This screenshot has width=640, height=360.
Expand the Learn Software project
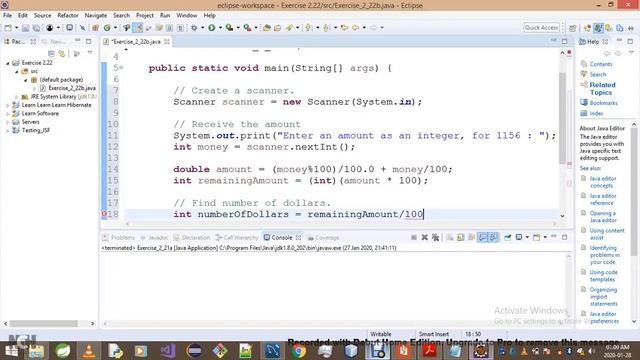8,113
